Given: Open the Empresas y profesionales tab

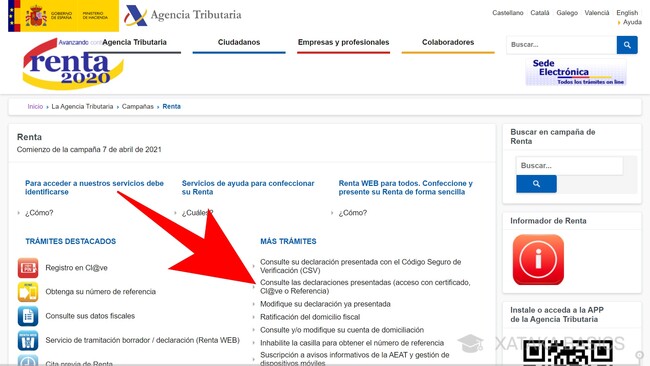Looking at the screenshot, I should (343, 43).
